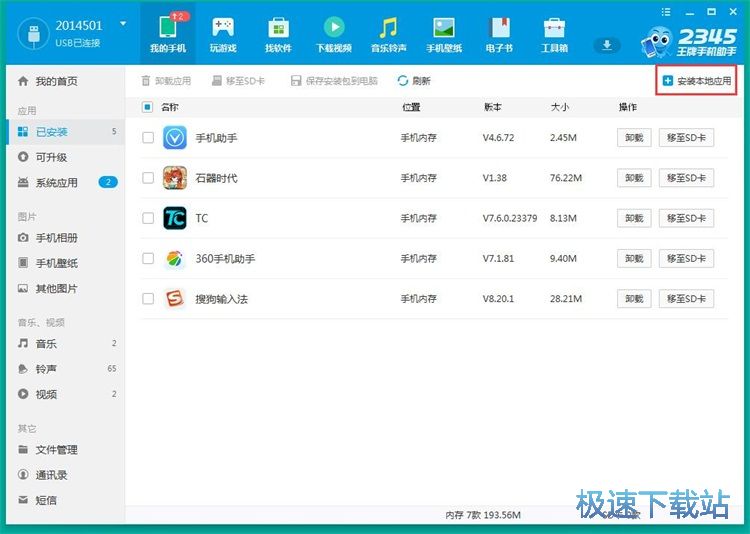Image resolution: width=750 pixels, height=534 pixels.
Task: Open 音乐铃声 music and ringtones
Action: tap(388, 34)
